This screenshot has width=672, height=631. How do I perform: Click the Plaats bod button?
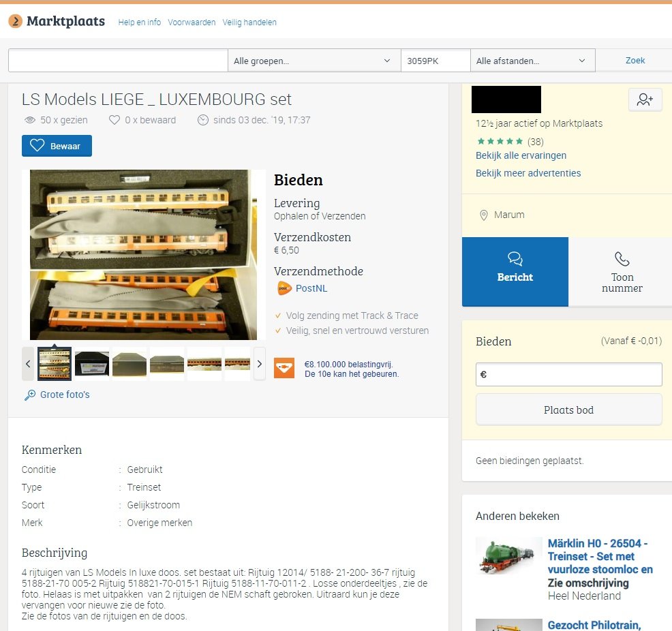(x=568, y=410)
